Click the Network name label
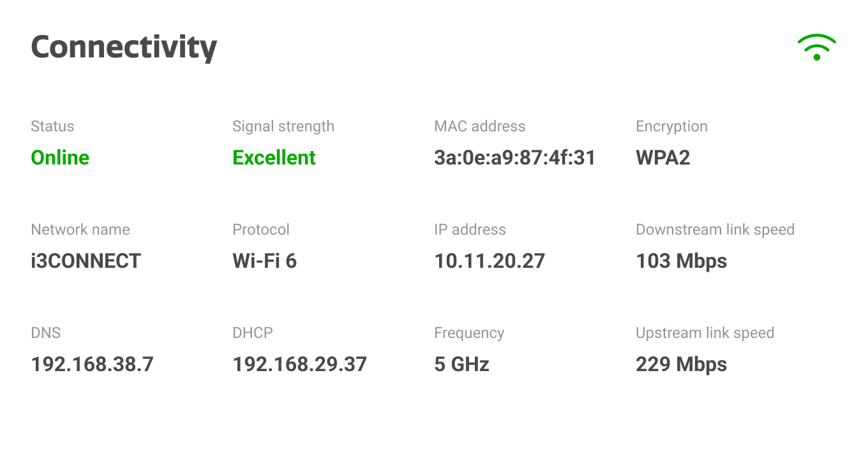Screen dimensions: 868x454 coord(80,230)
